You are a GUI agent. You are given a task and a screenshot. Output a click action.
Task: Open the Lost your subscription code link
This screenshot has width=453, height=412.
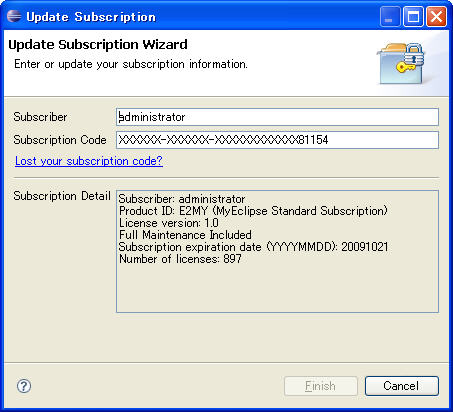point(89,161)
